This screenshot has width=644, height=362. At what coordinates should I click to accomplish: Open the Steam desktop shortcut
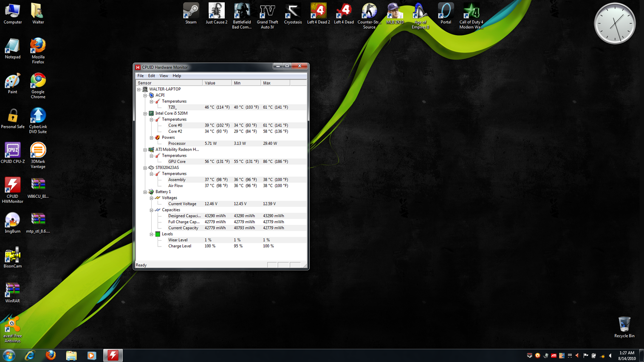191,13
